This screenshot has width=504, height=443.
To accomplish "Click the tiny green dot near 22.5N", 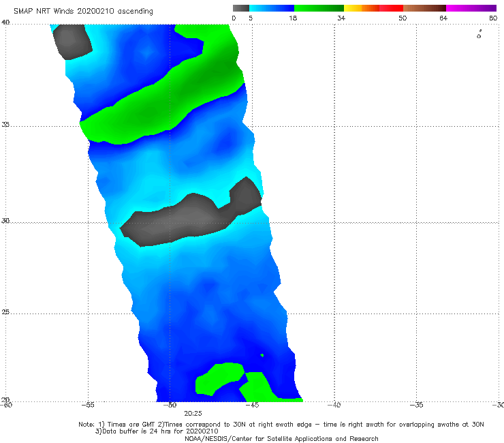I will (x=262, y=355).
